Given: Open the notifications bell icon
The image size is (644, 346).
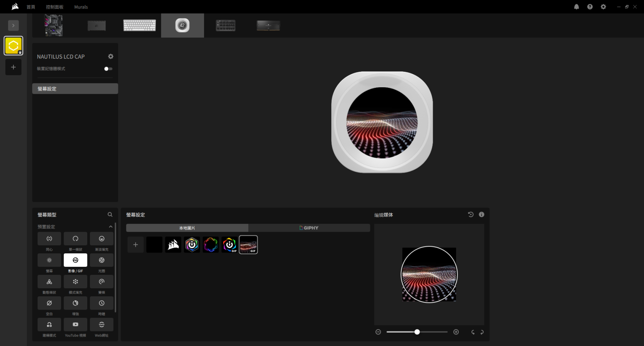Looking at the screenshot, I should pyautogui.click(x=576, y=7).
